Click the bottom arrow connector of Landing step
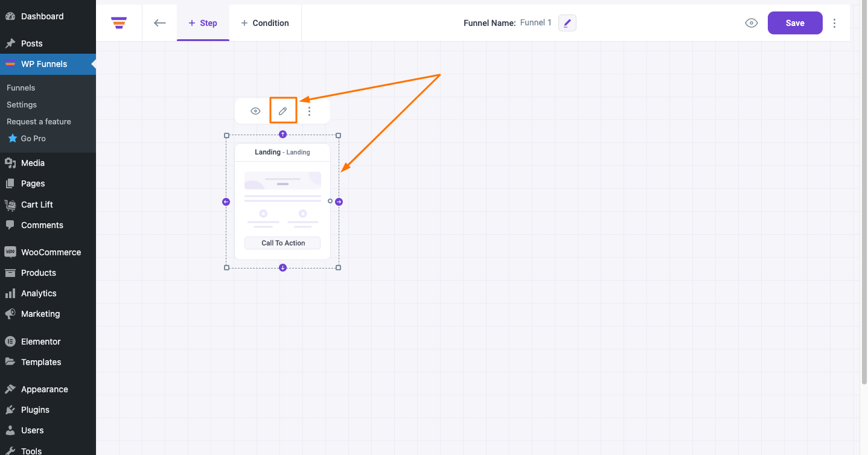This screenshot has height=455, width=868. coord(282,268)
